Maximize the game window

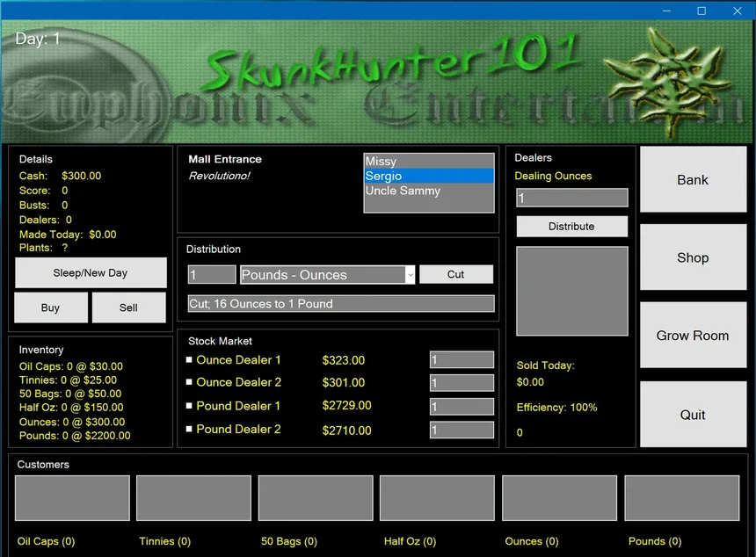(701, 11)
